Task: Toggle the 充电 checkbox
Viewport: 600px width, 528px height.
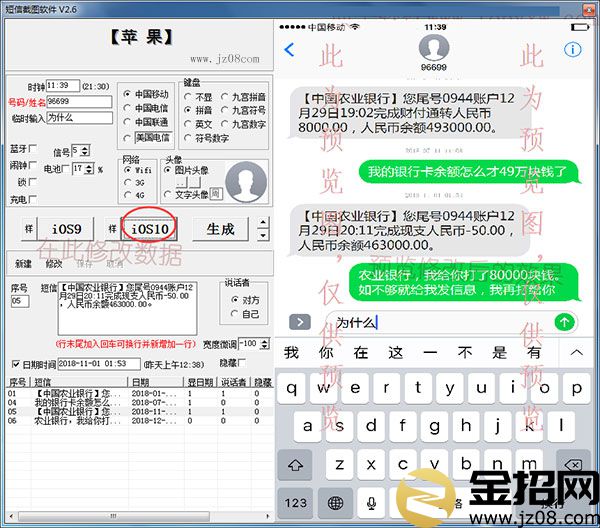Action: coord(33,199)
